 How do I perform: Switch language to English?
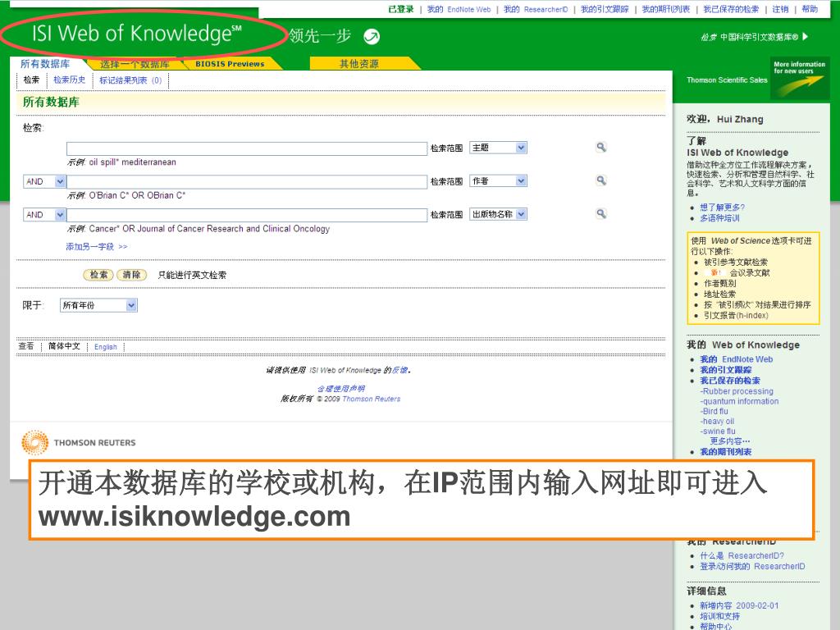click(106, 347)
